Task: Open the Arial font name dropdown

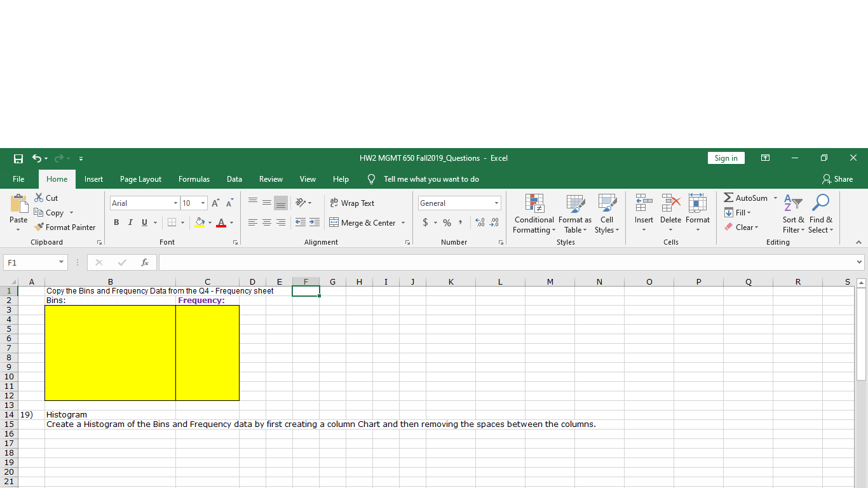Action: (175, 203)
